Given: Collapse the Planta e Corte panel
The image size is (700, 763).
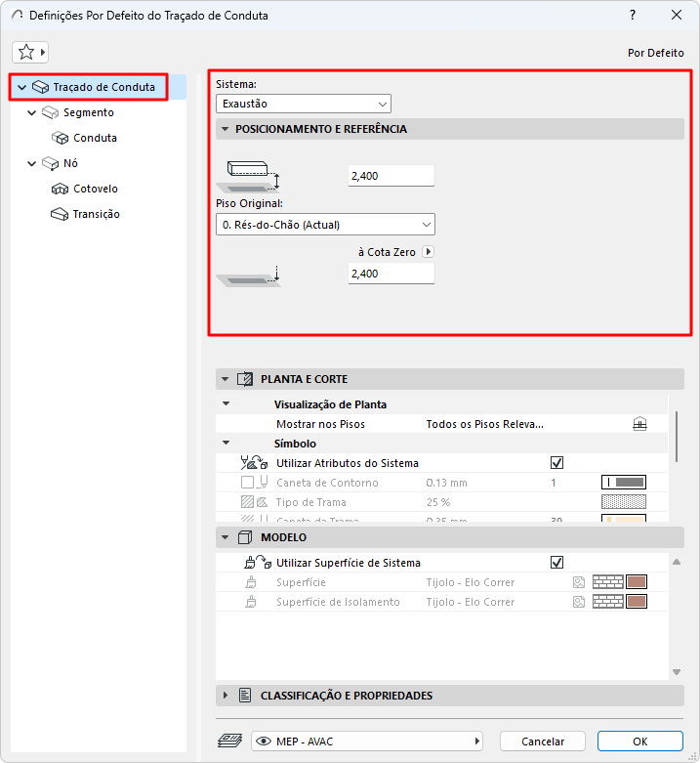Looking at the screenshot, I should (225, 379).
